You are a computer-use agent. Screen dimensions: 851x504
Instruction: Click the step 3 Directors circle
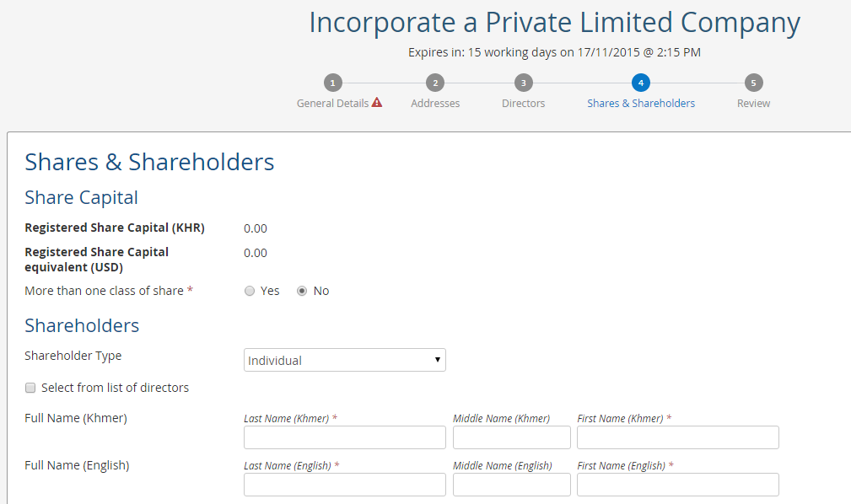tap(523, 83)
